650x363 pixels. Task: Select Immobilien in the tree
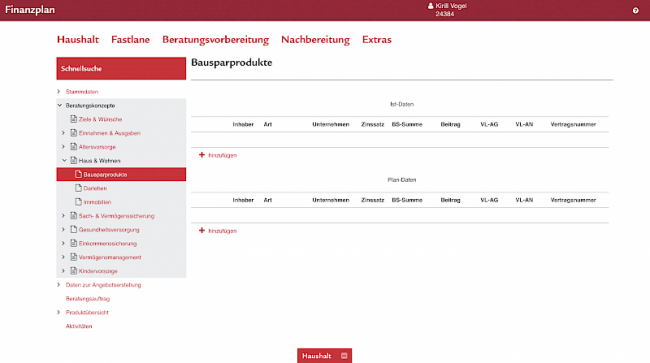(x=97, y=202)
